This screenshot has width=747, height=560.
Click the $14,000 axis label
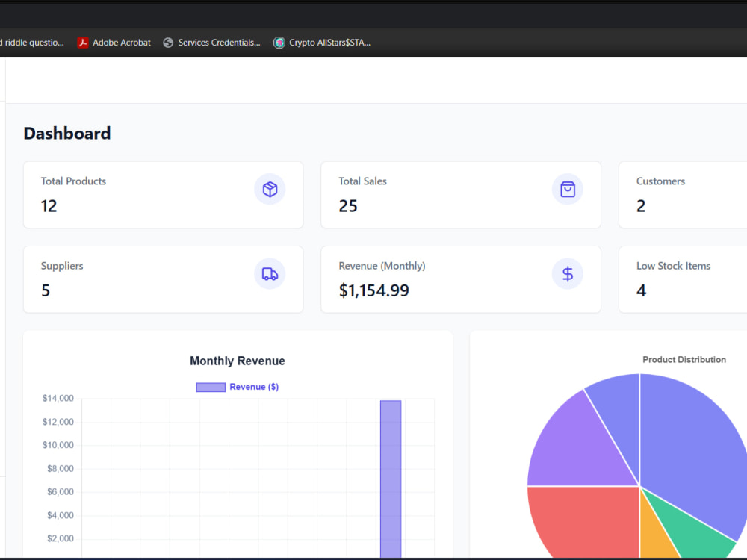click(x=58, y=398)
